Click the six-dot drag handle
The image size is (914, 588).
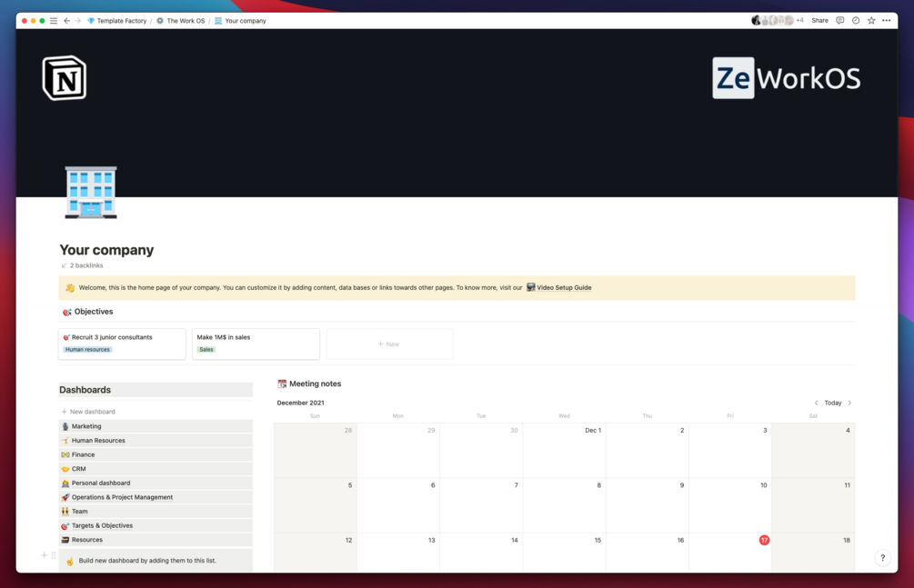tap(54, 555)
